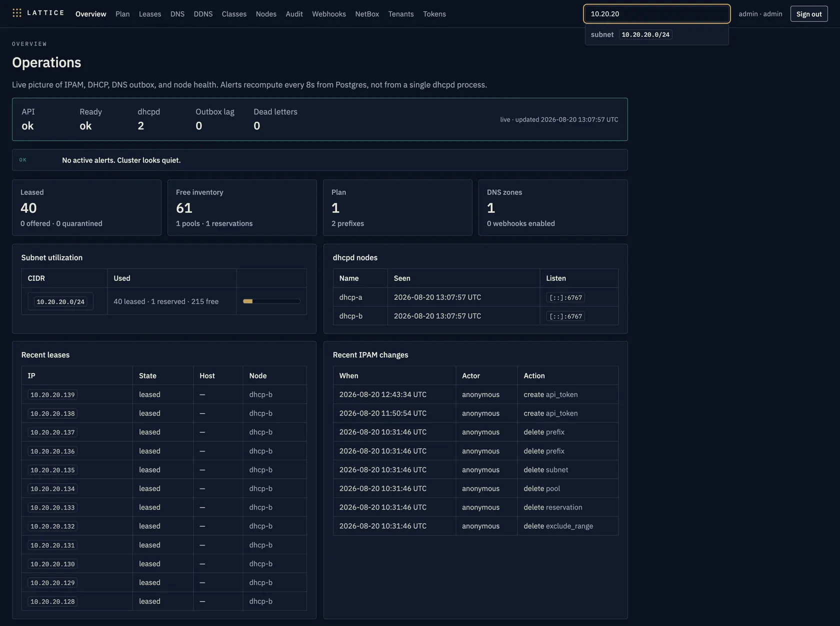The height and width of the screenshot is (626, 840).
Task: Open the DDNS nav item
Action: (203, 14)
